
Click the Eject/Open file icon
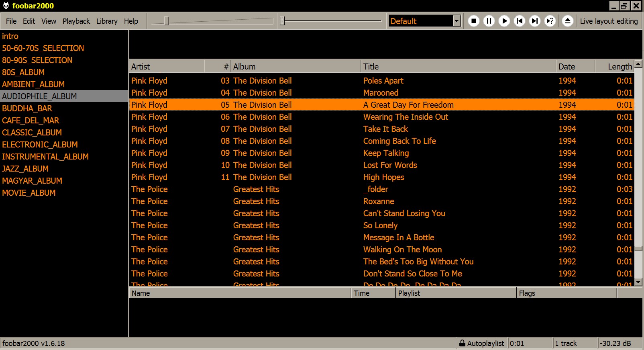pos(567,21)
